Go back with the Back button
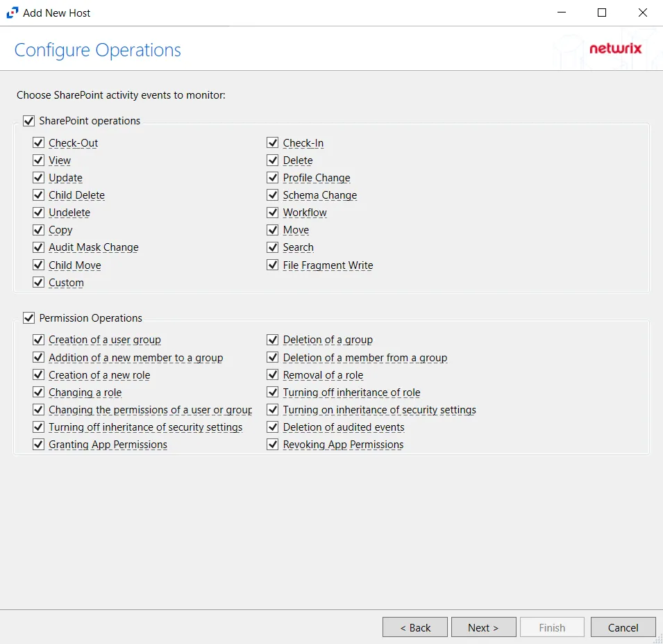 click(414, 627)
